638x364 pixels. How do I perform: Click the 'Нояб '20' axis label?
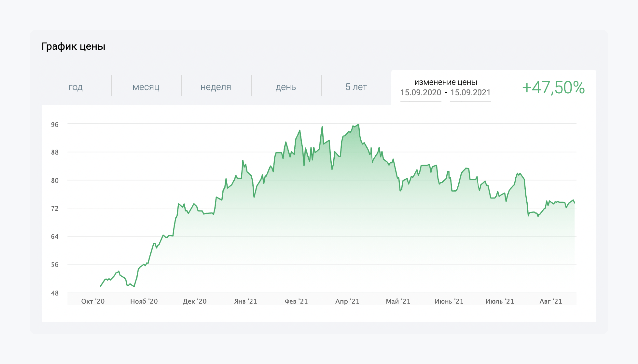tap(144, 301)
